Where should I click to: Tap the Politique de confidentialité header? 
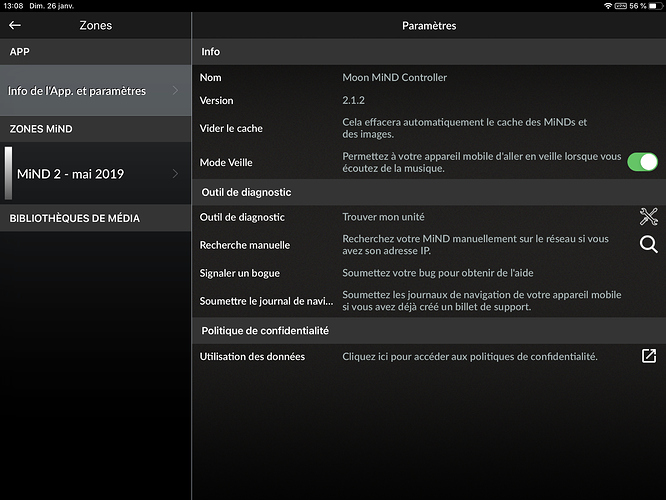pyautogui.click(x=429, y=331)
